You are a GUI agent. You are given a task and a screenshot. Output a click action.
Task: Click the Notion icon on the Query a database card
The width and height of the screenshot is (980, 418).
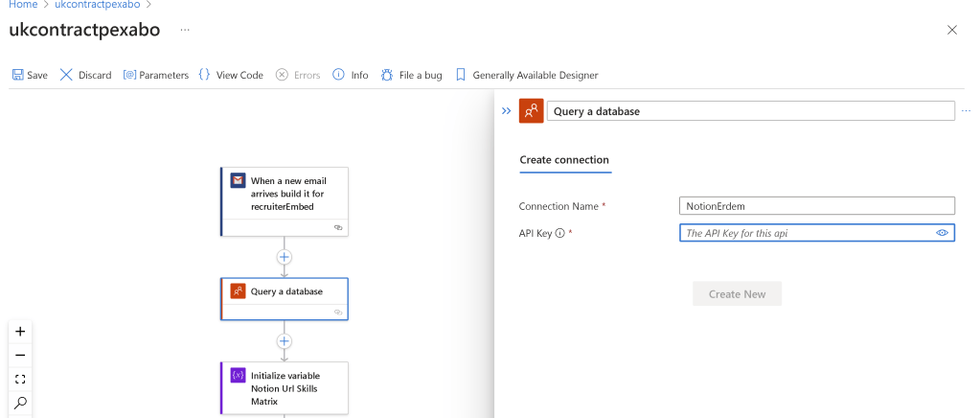pos(238,291)
